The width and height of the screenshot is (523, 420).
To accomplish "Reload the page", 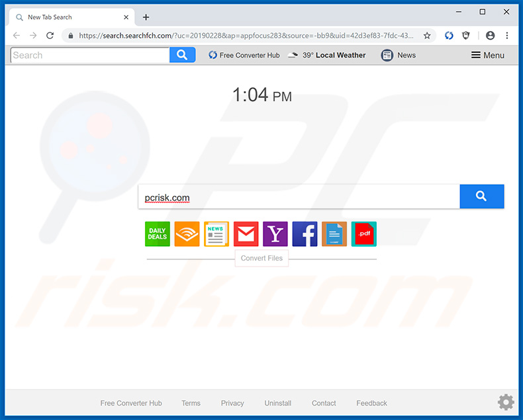I will coord(50,35).
